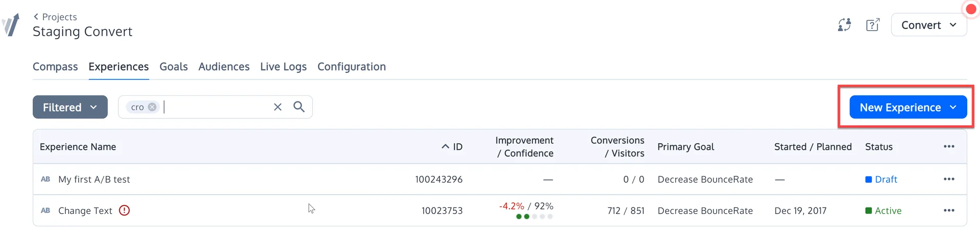Click Dec 19, 2017 start date
This screenshot has height=238, width=980.
(x=800, y=210)
